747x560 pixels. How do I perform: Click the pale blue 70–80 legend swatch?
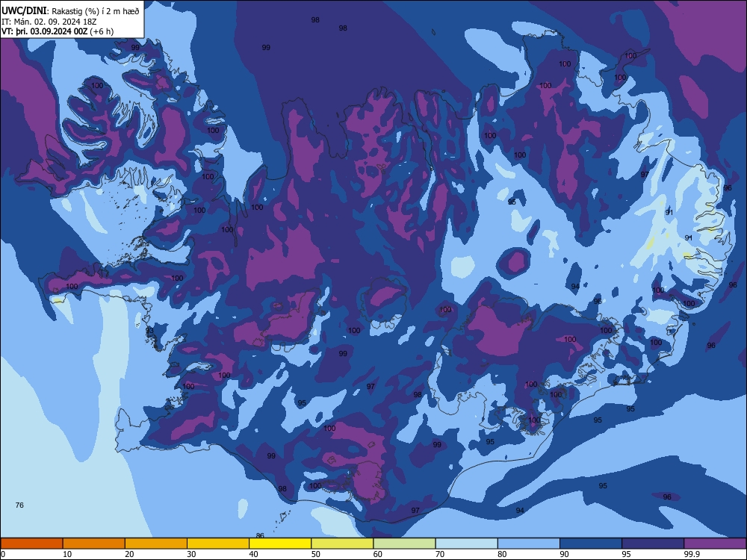coord(467,544)
